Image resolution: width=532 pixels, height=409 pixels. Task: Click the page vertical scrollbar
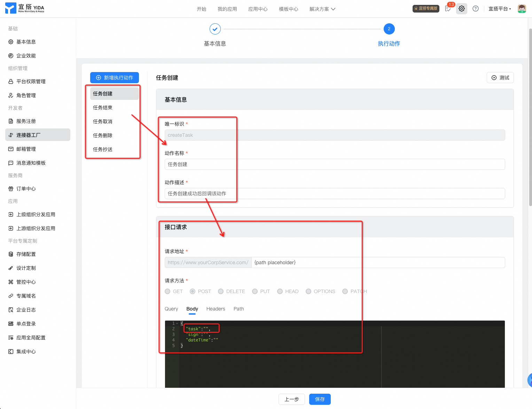(530, 117)
